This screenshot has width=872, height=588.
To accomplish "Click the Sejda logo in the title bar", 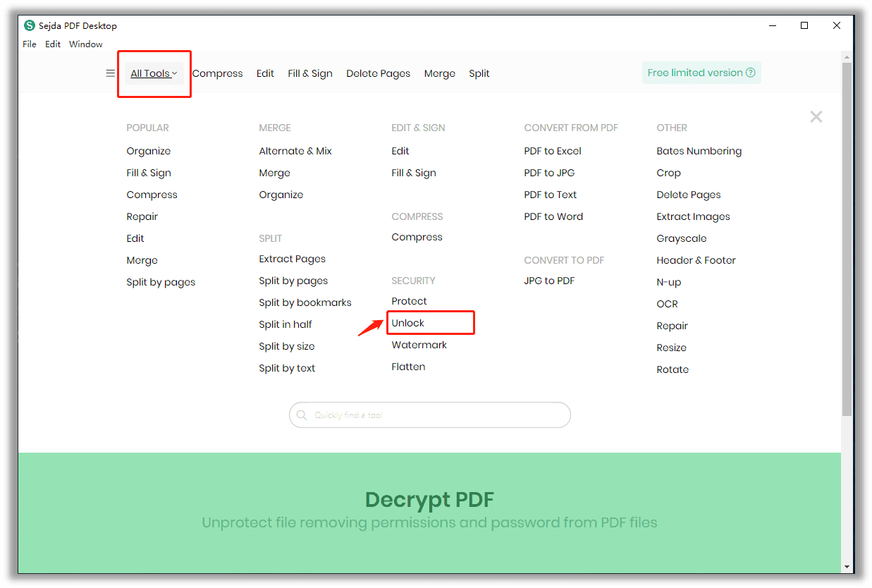I will pyautogui.click(x=30, y=25).
